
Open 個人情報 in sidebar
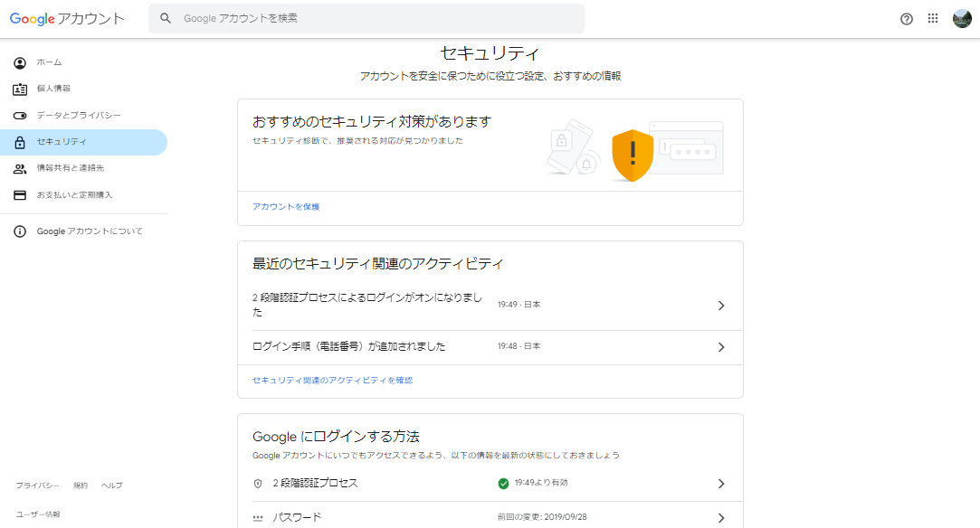84,90
